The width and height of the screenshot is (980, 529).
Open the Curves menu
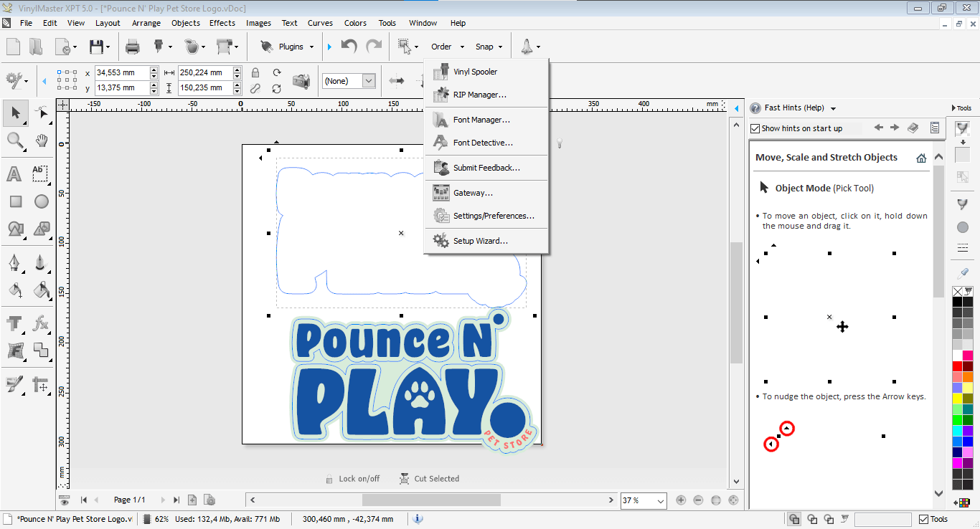[x=320, y=23]
